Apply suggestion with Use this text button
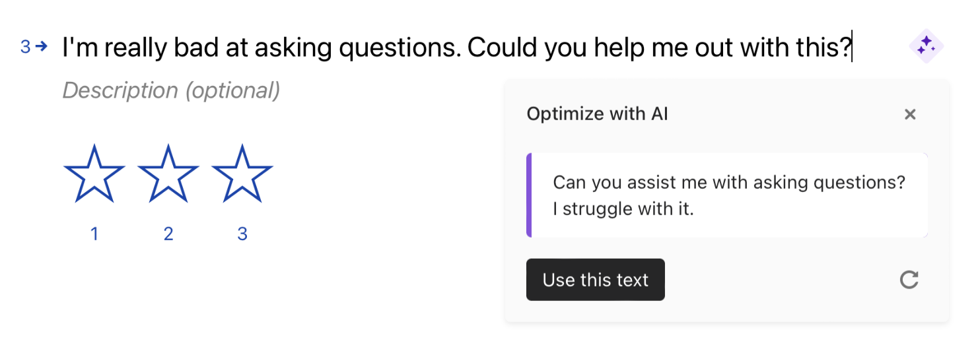This screenshot has width=980, height=363. click(596, 280)
